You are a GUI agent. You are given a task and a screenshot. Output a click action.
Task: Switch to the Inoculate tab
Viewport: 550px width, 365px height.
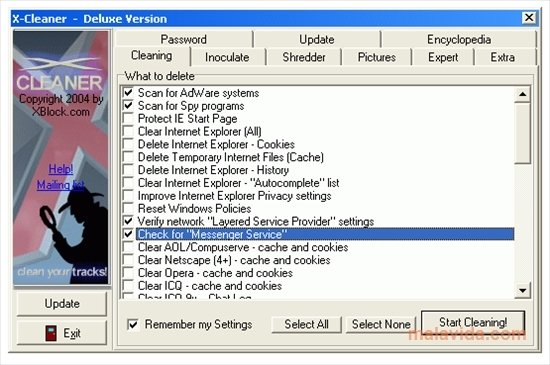tap(227, 57)
